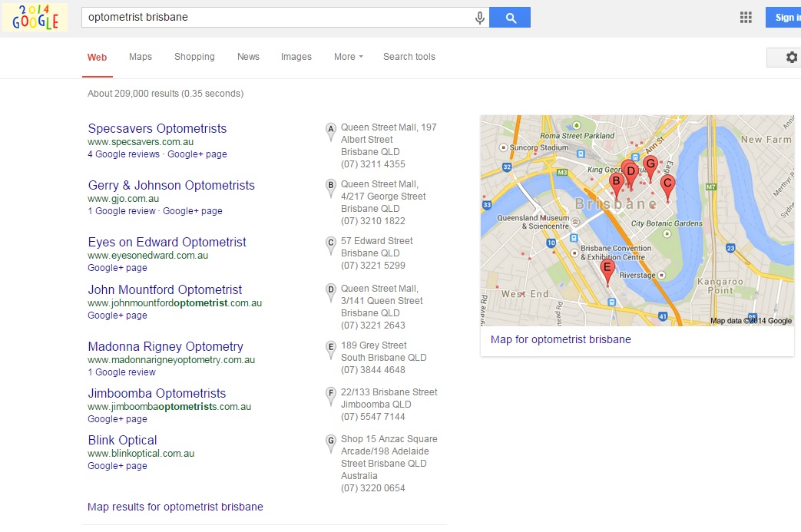Click Roma Street Parkland label on map
The height and width of the screenshot is (532, 801).
578,136
